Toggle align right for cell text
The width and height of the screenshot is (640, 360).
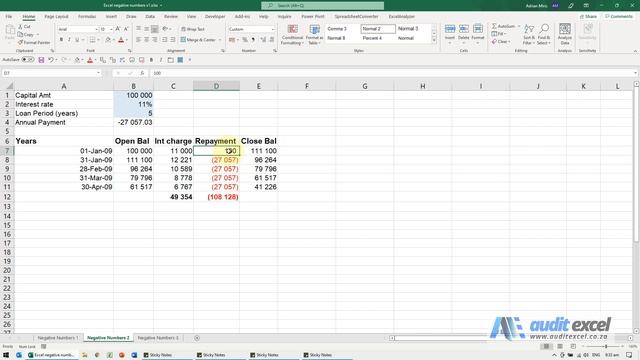point(155,40)
